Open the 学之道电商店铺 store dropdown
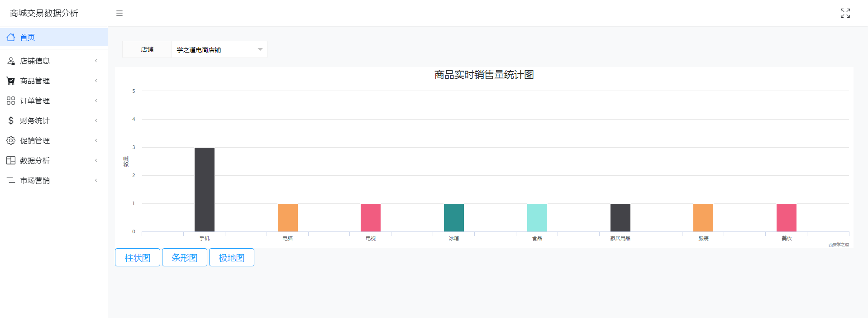 pos(219,49)
